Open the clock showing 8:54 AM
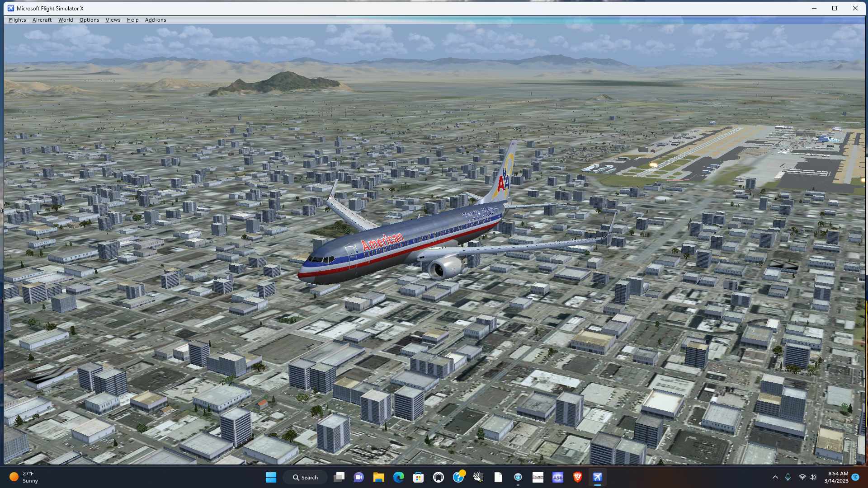The image size is (868, 488). (836, 477)
